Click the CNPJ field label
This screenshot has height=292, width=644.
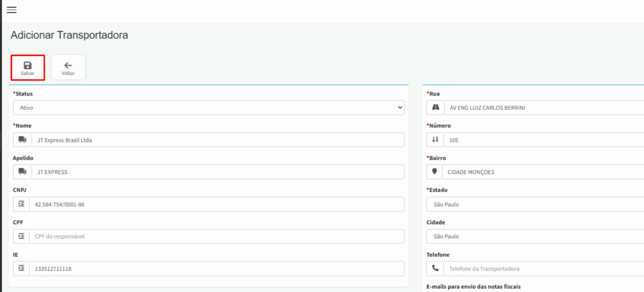point(19,190)
